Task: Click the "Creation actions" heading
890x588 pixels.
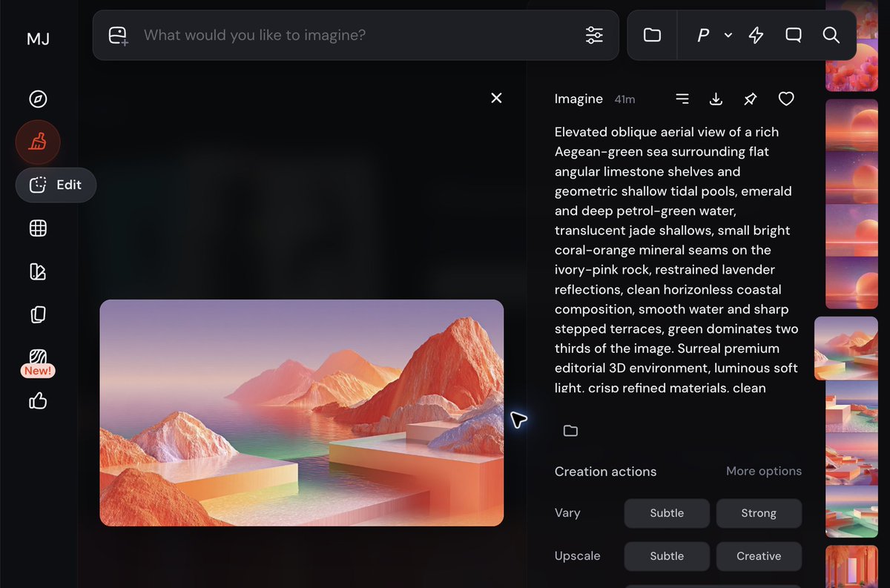Action: (605, 472)
